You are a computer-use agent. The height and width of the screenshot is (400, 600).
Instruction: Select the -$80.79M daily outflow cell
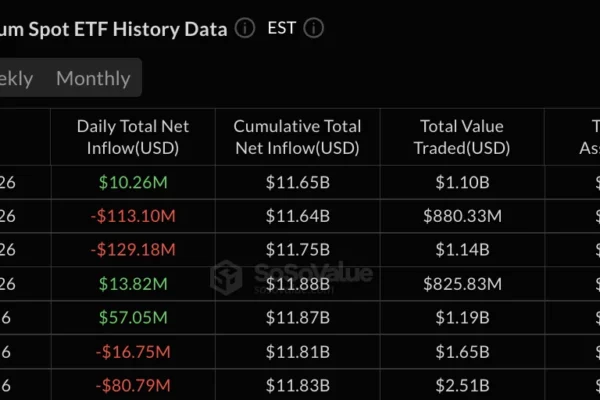pyautogui.click(x=133, y=385)
